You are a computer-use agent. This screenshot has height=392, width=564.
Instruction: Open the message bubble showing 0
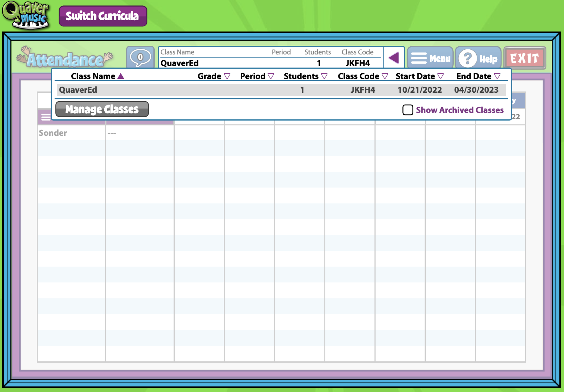(x=140, y=57)
